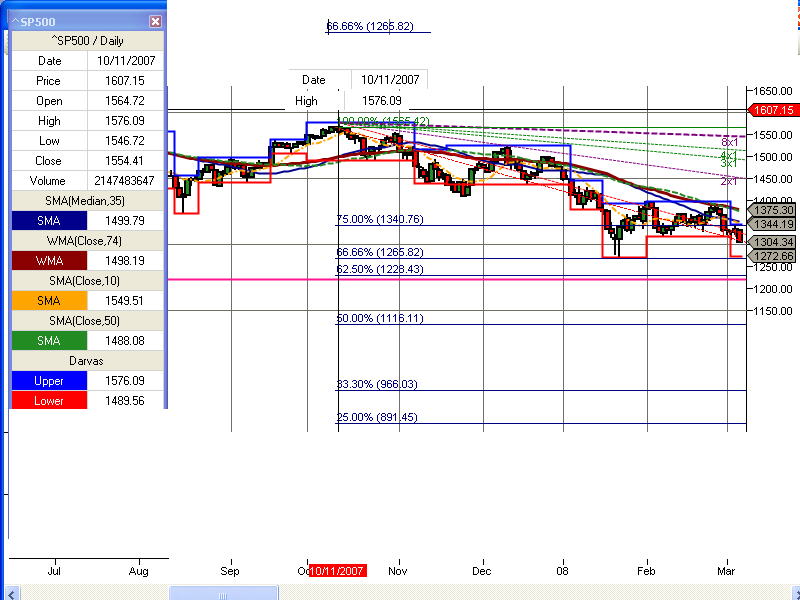Click the ^SP500 panel title bar
This screenshot has width=800, height=600.
tap(87, 21)
